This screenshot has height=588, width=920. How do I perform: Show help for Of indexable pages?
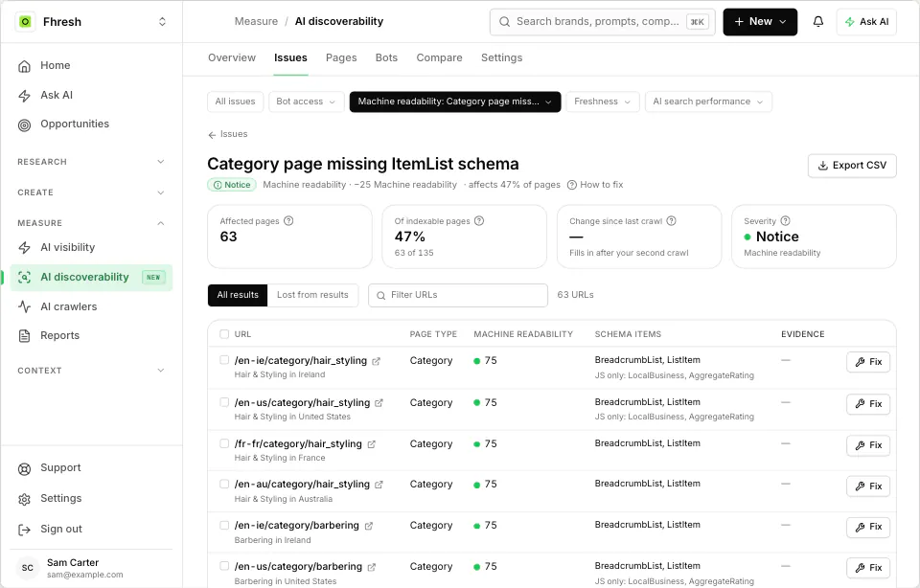pos(479,221)
